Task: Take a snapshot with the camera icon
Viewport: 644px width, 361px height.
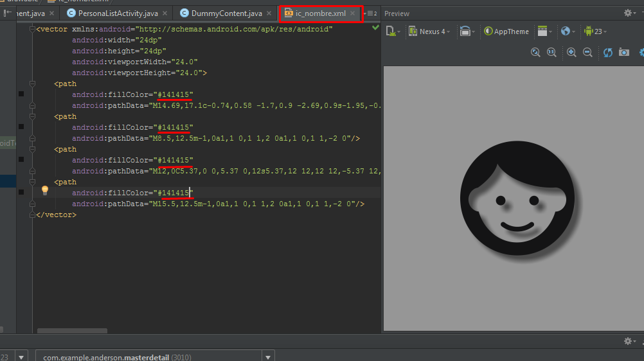Action: [624, 53]
